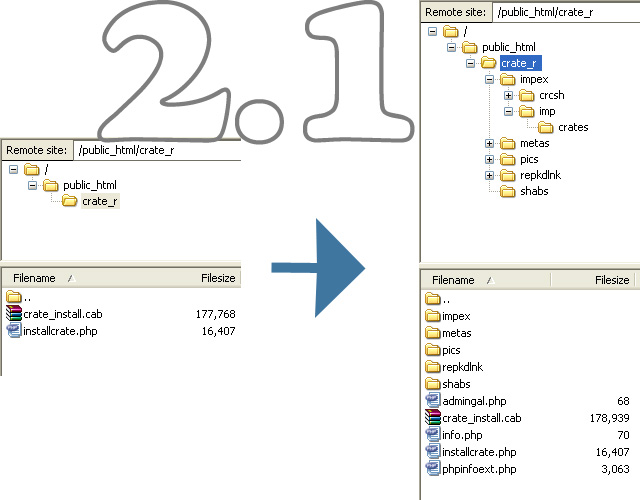The image size is (640, 500).
Task: Click the crate_install.cab archive icon, left panel
Action: tap(13, 314)
